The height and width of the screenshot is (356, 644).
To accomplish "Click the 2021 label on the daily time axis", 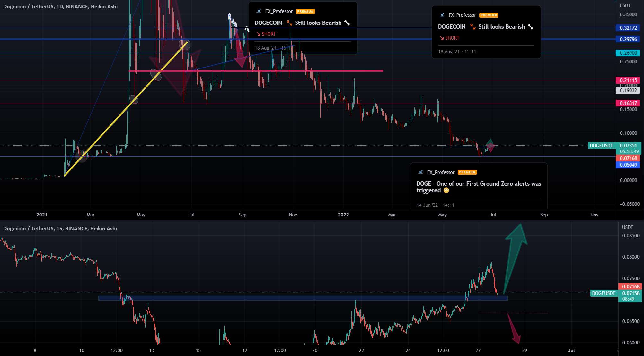I will click(x=42, y=215).
